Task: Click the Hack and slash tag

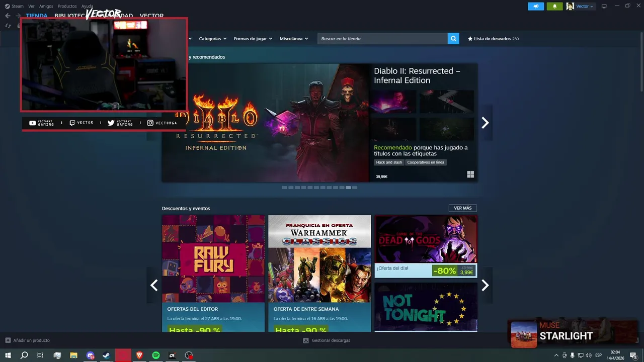Action: pos(389,162)
